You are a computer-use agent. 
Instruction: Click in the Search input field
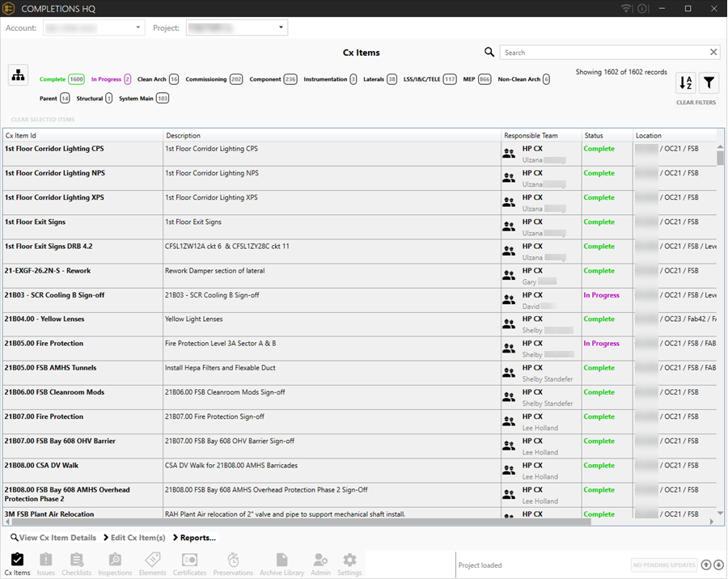click(603, 53)
